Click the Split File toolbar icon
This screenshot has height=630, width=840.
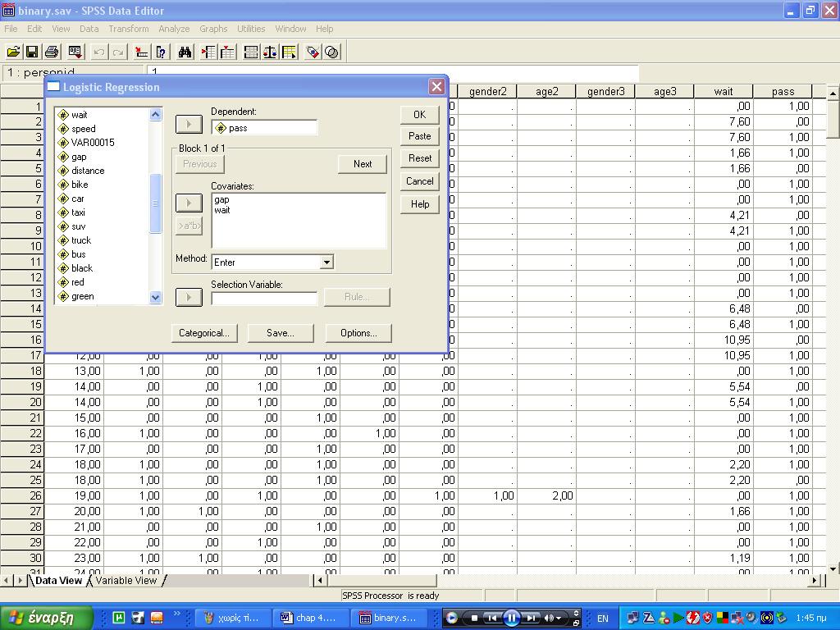(251, 52)
